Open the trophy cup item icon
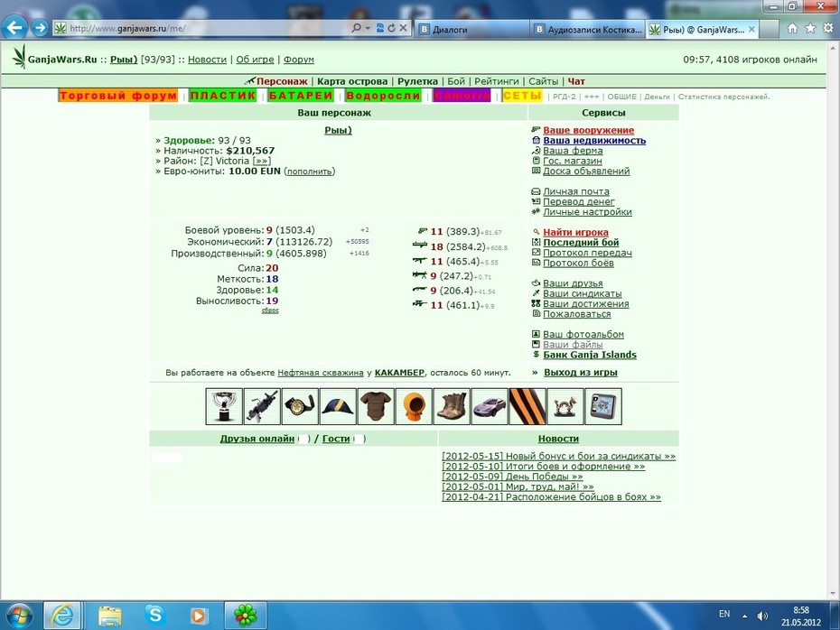This screenshot has height=630, width=840. click(x=224, y=407)
